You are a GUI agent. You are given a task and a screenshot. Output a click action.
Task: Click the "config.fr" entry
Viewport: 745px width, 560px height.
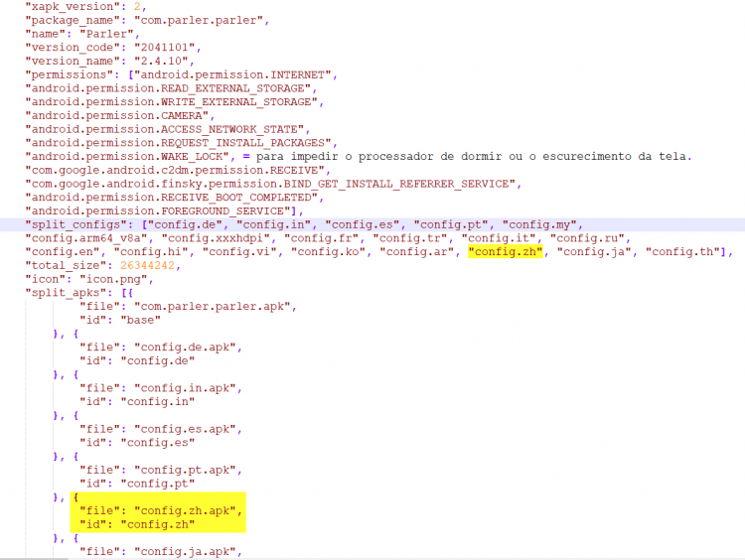click(321, 238)
